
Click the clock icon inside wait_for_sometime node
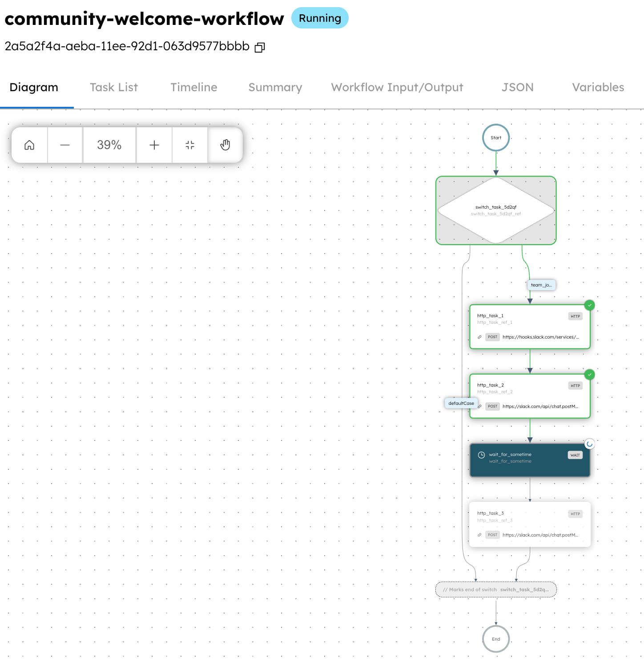pos(481,455)
